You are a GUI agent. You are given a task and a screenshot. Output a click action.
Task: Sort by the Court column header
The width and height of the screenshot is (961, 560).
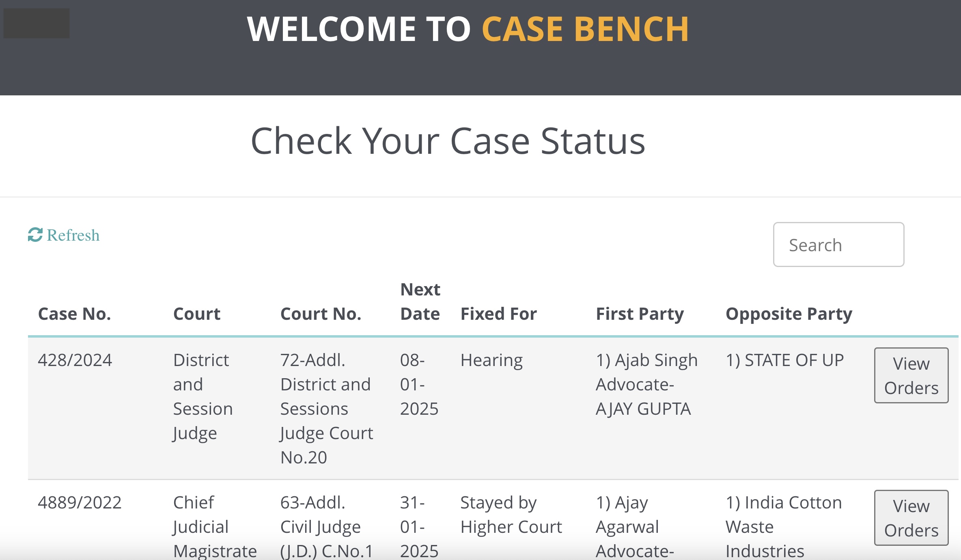click(197, 314)
